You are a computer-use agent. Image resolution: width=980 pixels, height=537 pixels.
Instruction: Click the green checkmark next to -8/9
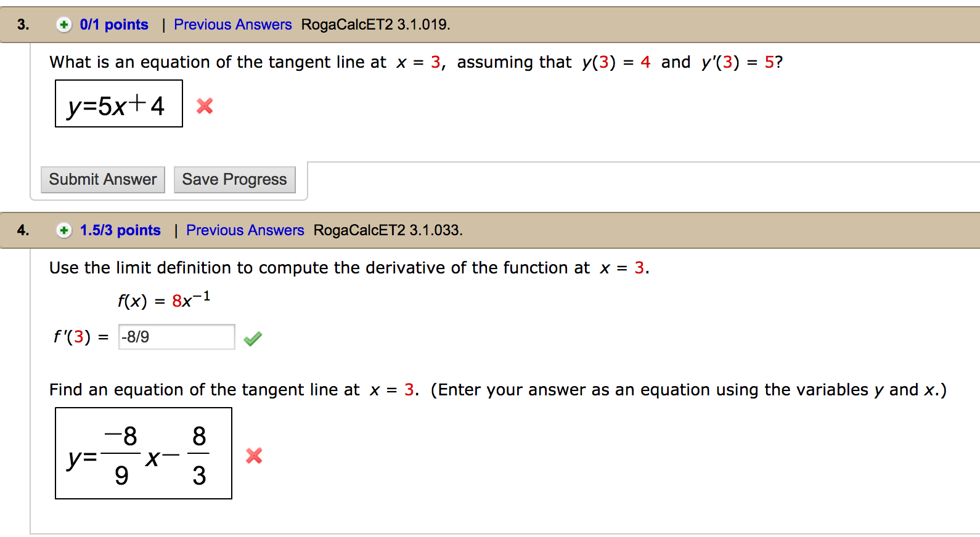click(252, 337)
